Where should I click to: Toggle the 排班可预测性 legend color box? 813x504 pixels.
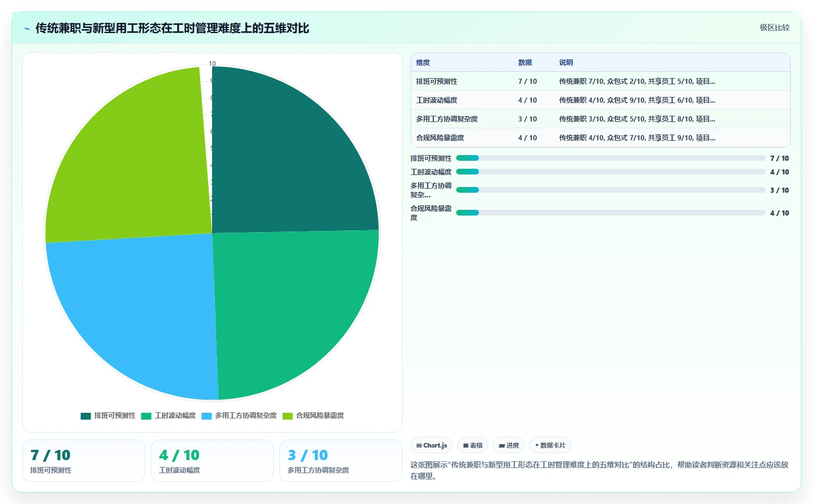[86, 416]
